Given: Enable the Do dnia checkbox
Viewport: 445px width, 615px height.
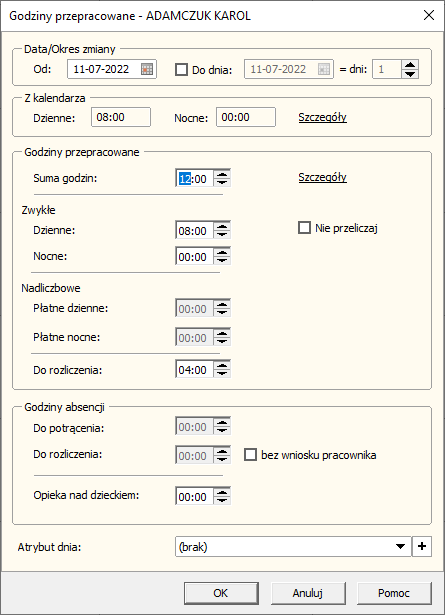Looking at the screenshot, I should click(181, 69).
